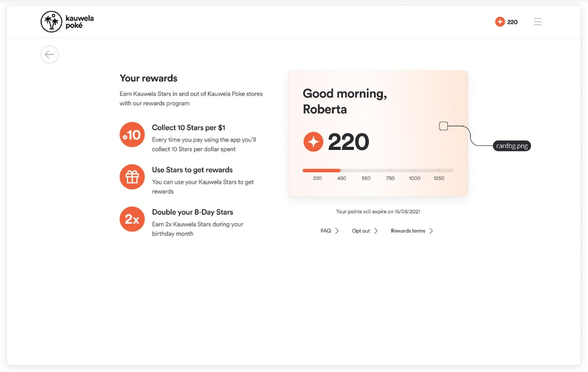
Task: Click the 1000 milestone on progress bar
Action: [x=414, y=178]
